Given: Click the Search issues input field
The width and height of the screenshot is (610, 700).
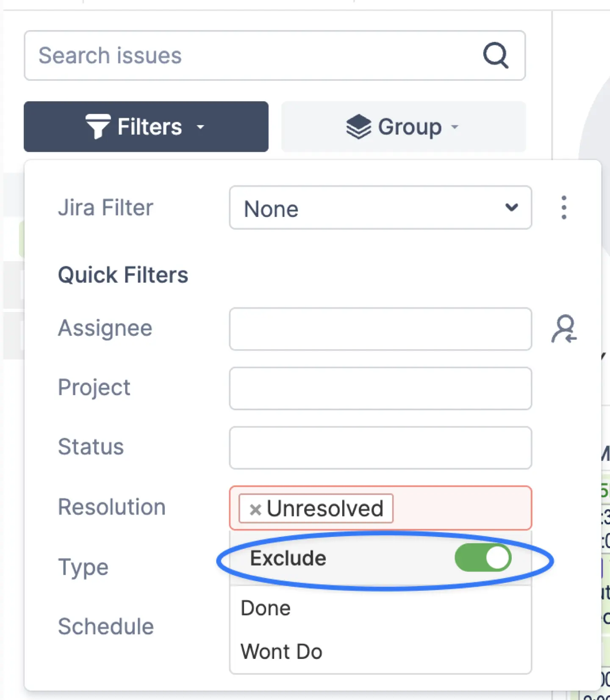Looking at the screenshot, I should tap(254, 55).
